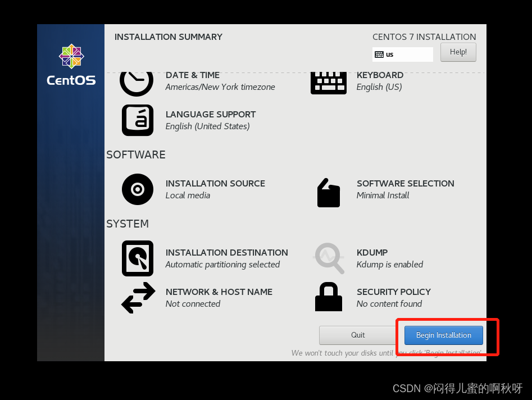Open Installation Source disc icon
This screenshot has height=400, width=532.
(138, 189)
